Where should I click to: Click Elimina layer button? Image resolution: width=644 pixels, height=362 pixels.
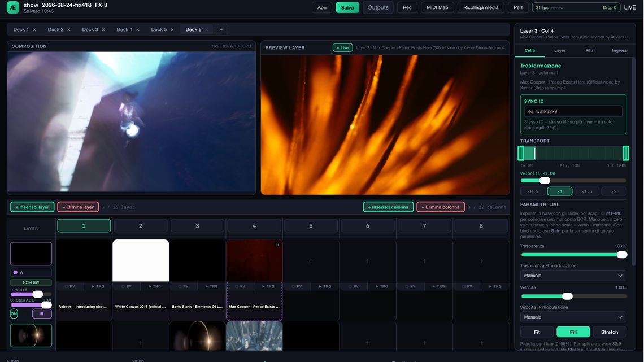78,207
